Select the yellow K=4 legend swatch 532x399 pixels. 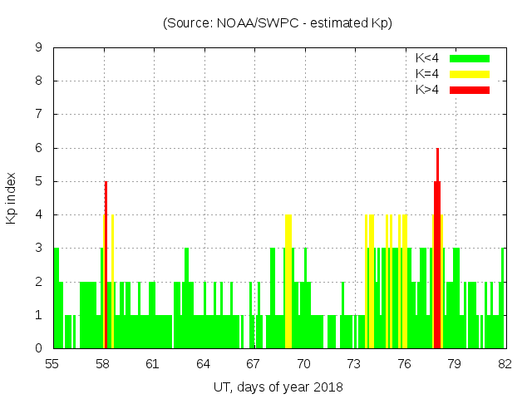pyautogui.click(x=470, y=74)
